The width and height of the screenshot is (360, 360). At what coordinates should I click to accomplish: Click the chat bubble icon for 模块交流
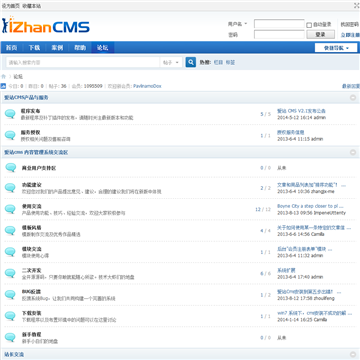coord(10,252)
